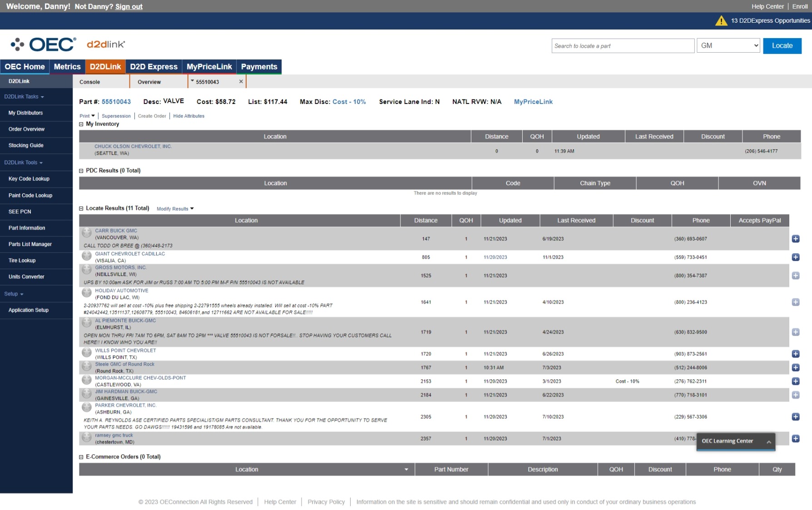Open the Payments tab
This screenshot has height=510, width=812.
click(259, 67)
